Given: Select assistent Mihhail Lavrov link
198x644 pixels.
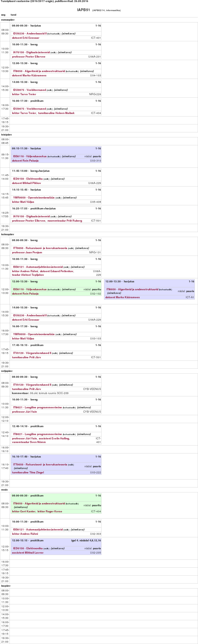Looking at the screenshot, I should pos(27,553).
